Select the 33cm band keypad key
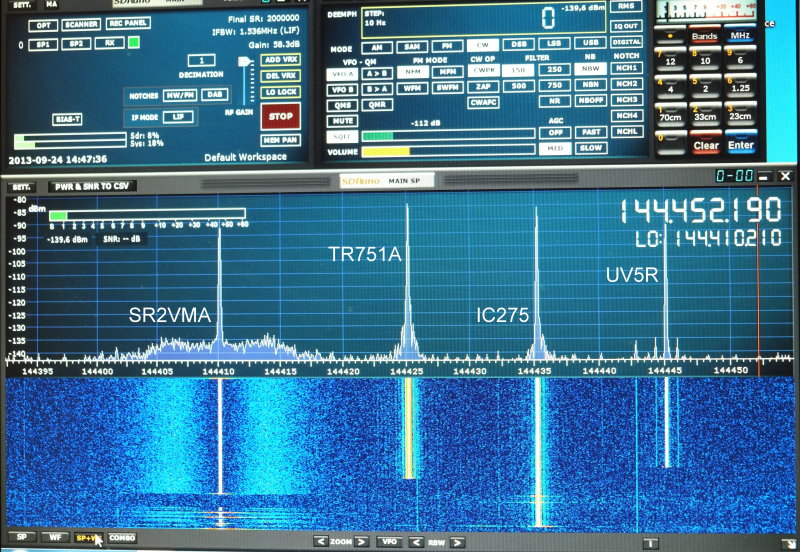Screen dimensions: 800x552 click(705, 114)
